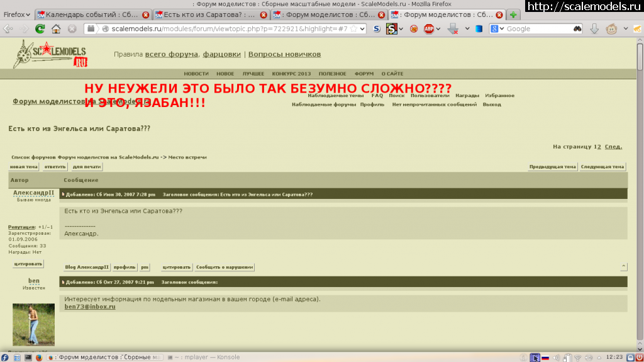Click the gray Stop loading icon
644x362 pixels.
pos(72,29)
